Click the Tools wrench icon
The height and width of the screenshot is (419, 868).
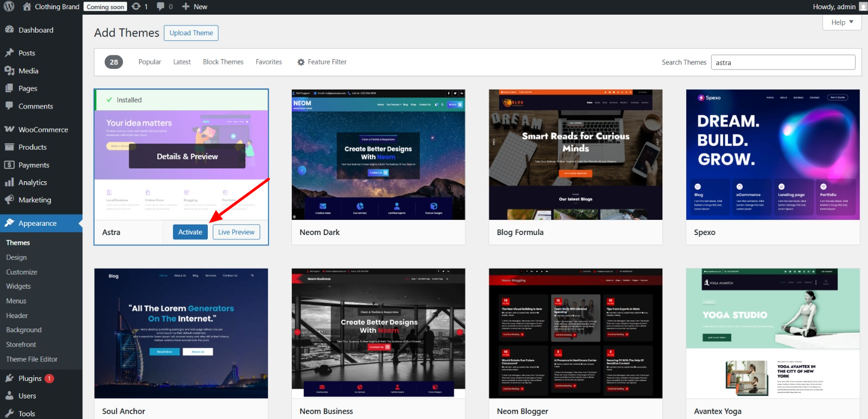click(x=9, y=414)
